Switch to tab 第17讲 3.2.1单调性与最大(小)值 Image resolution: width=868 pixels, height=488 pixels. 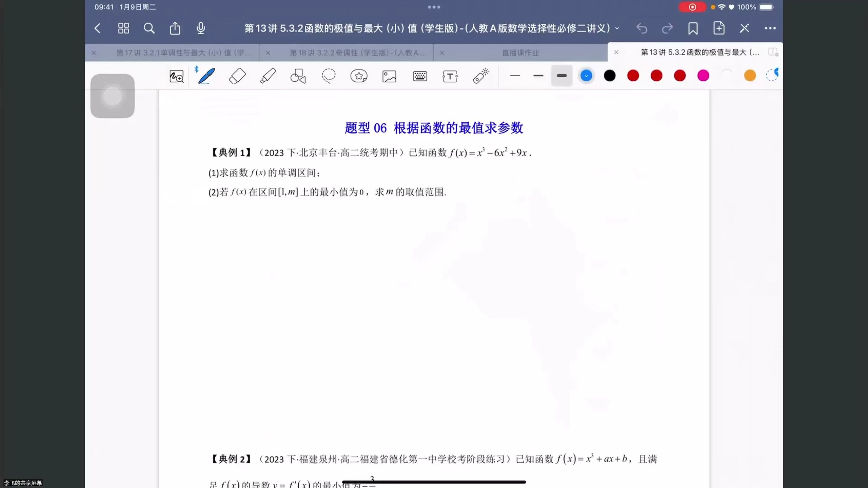(184, 53)
